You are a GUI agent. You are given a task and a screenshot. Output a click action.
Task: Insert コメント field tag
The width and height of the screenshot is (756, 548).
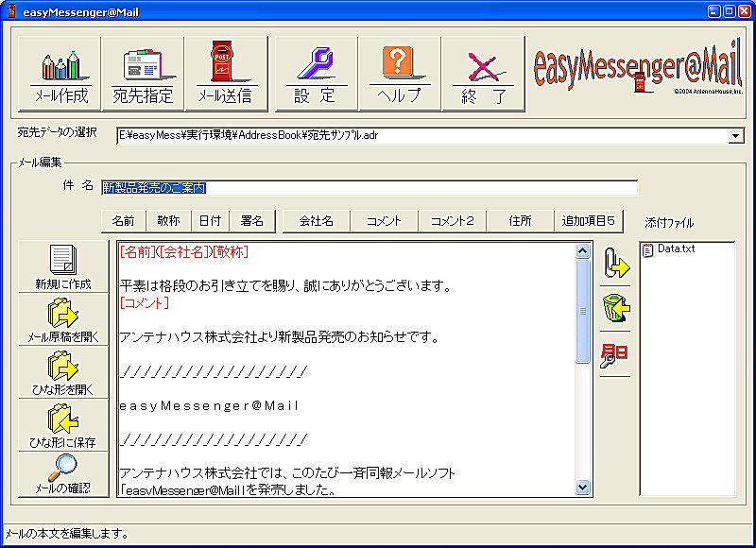pos(385,221)
